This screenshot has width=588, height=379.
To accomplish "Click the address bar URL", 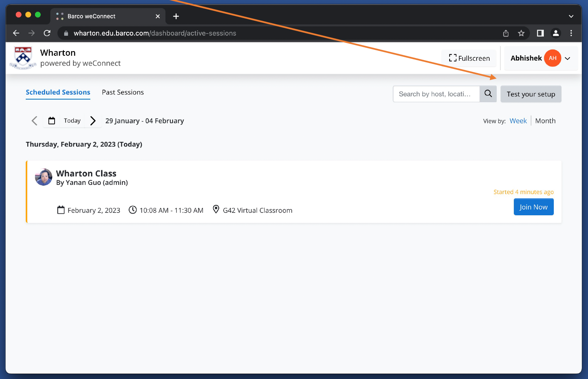I will point(155,33).
